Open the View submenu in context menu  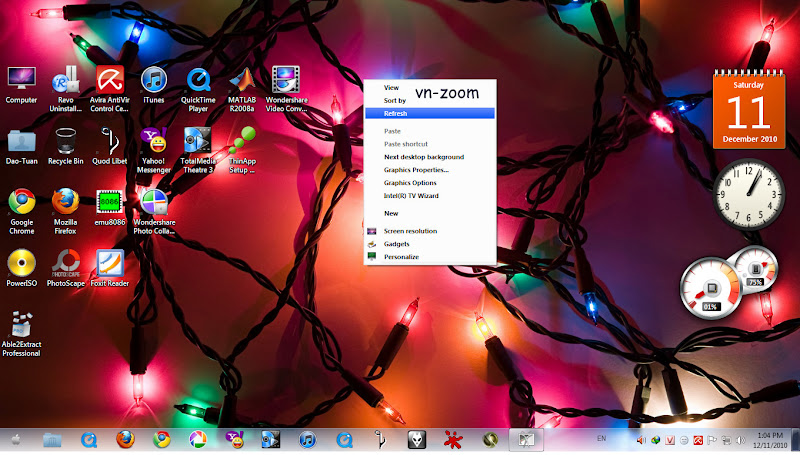pyautogui.click(x=430, y=88)
